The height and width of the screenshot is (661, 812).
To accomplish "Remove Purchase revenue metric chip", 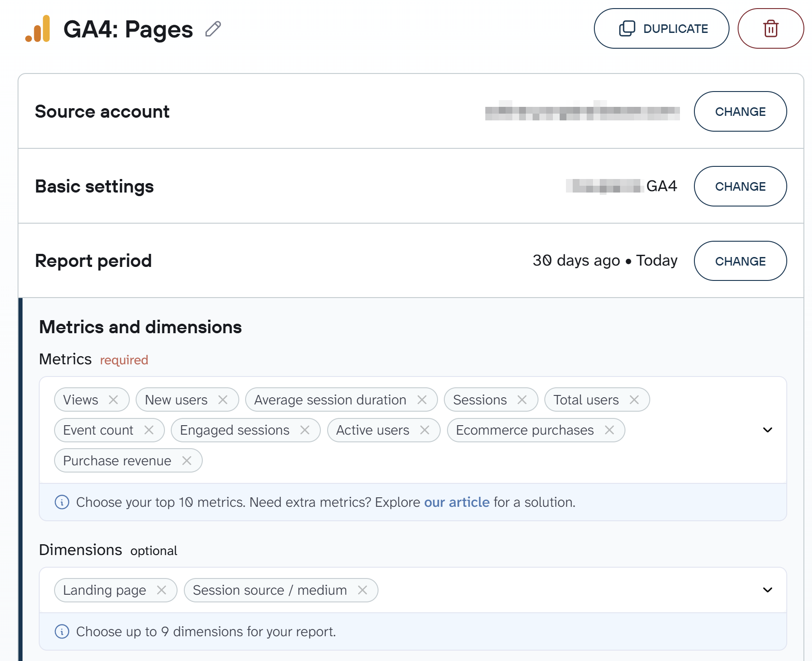I will click(x=187, y=460).
